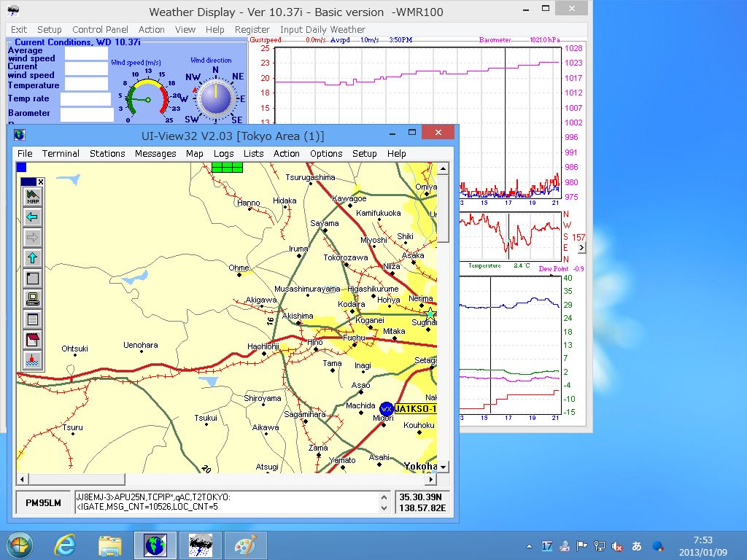Click the cyan up arrow toolbar icon
The image size is (747, 560).
(x=33, y=257)
